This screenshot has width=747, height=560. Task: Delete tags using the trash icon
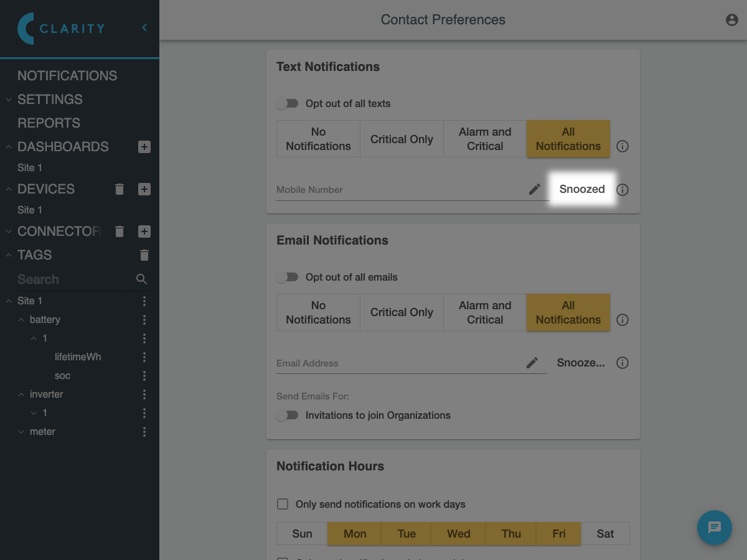coord(144,255)
